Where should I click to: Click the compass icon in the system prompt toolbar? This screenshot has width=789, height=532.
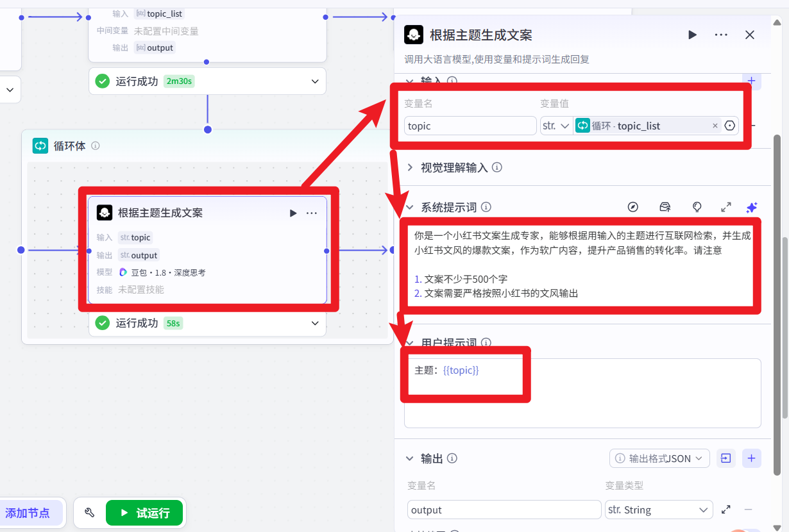pos(633,207)
